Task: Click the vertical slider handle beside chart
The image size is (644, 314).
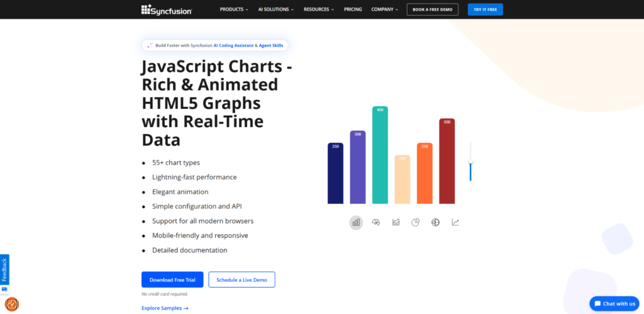Action: (x=470, y=162)
